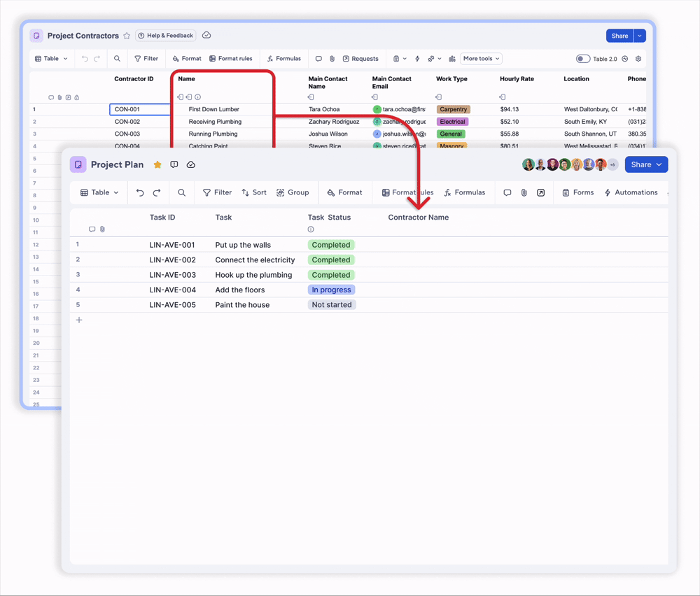Click the Share button in Project Plan

click(641, 164)
